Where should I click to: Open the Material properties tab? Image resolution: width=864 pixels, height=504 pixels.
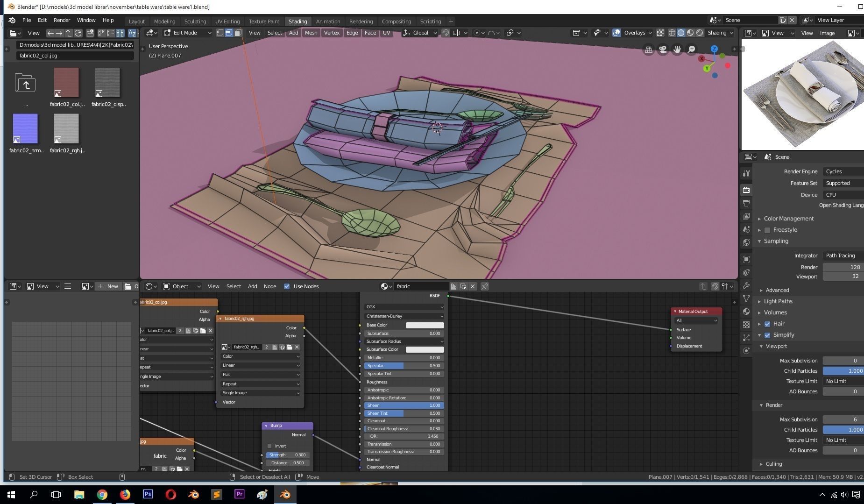(x=746, y=312)
